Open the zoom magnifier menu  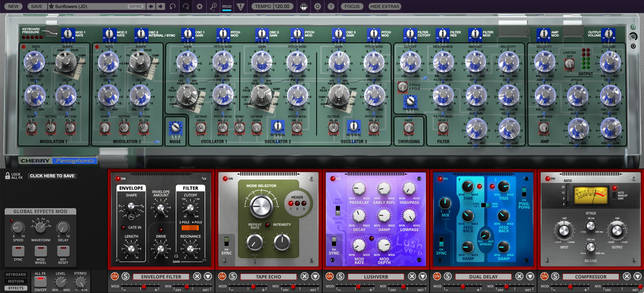tap(213, 7)
